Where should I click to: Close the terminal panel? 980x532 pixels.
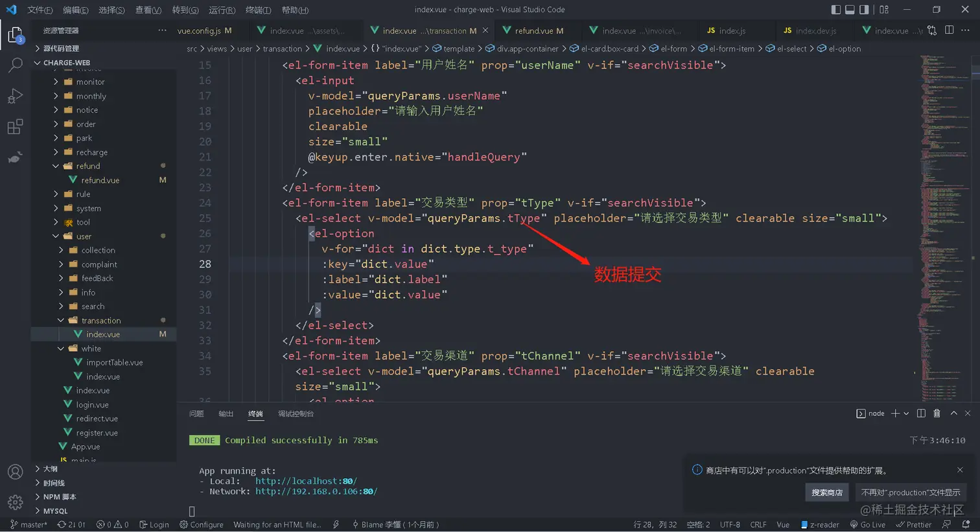click(x=968, y=413)
